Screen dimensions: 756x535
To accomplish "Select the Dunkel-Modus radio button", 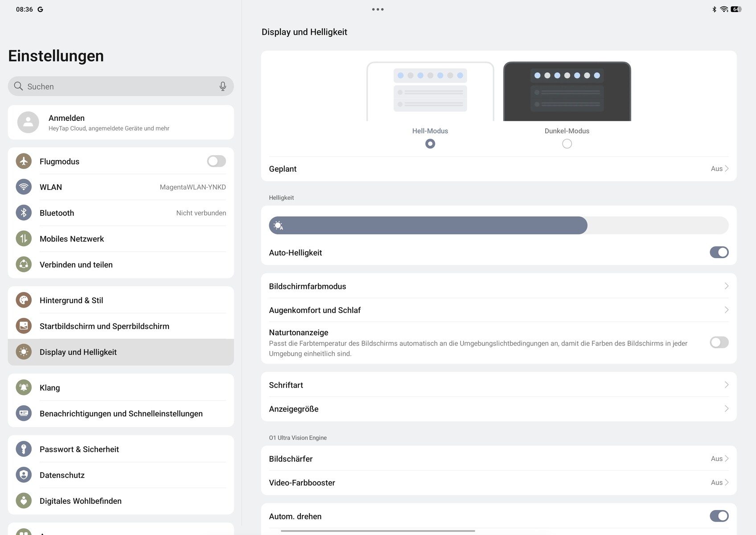I will [567, 144].
